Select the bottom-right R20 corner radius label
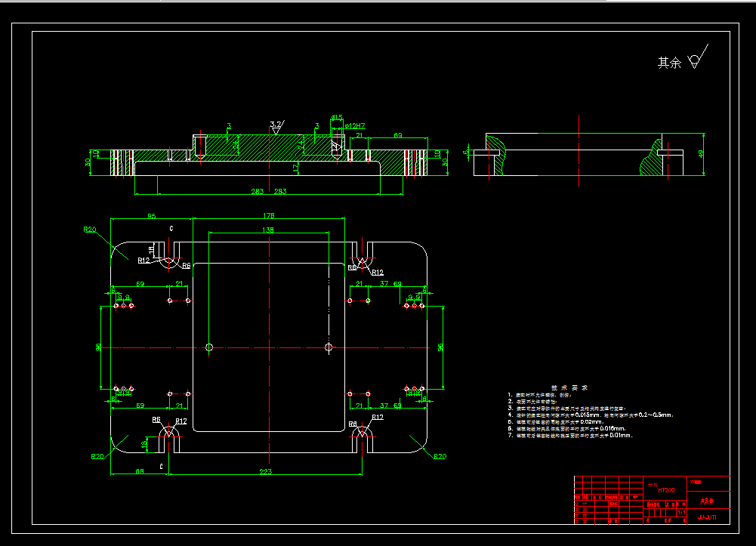Screen dimensions: 756x546 click(x=440, y=456)
